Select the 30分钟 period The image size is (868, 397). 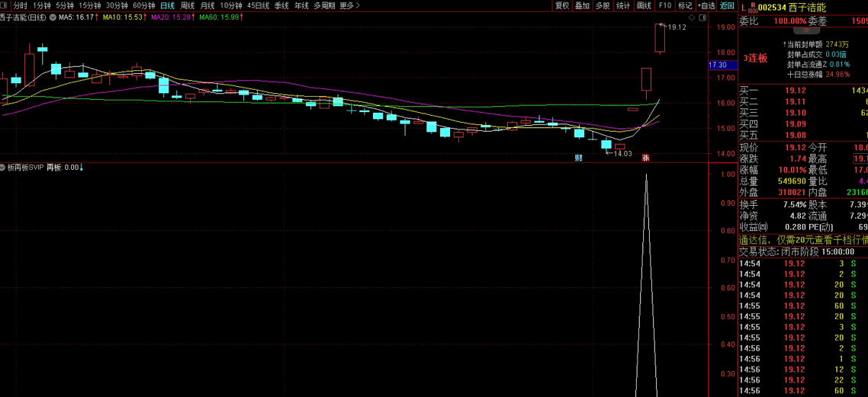click(x=117, y=5)
